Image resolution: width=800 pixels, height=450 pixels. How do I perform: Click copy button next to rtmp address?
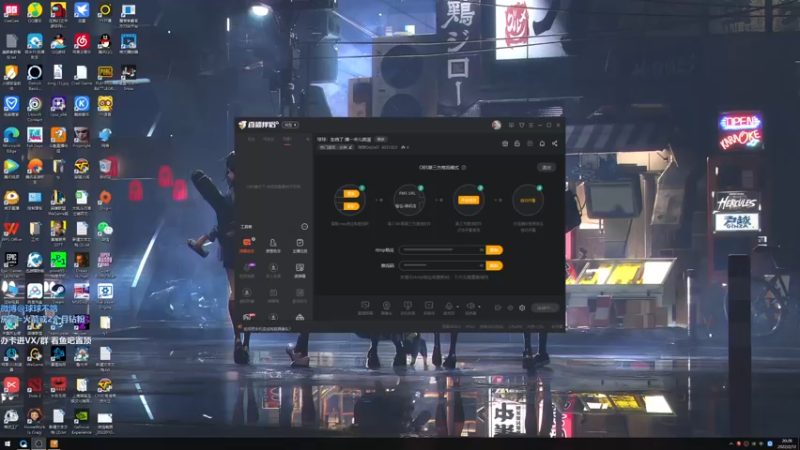494,250
